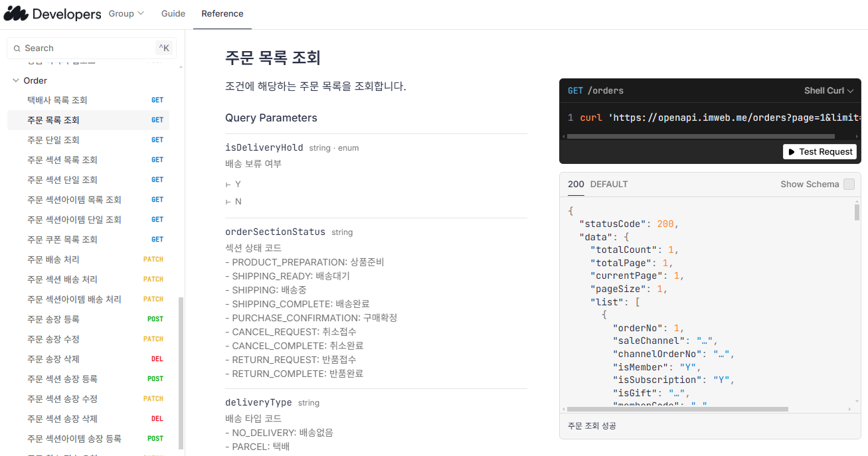This screenshot has height=456, width=868.
Task: Click the response JSON vertical scrollbar
Action: tap(857, 212)
